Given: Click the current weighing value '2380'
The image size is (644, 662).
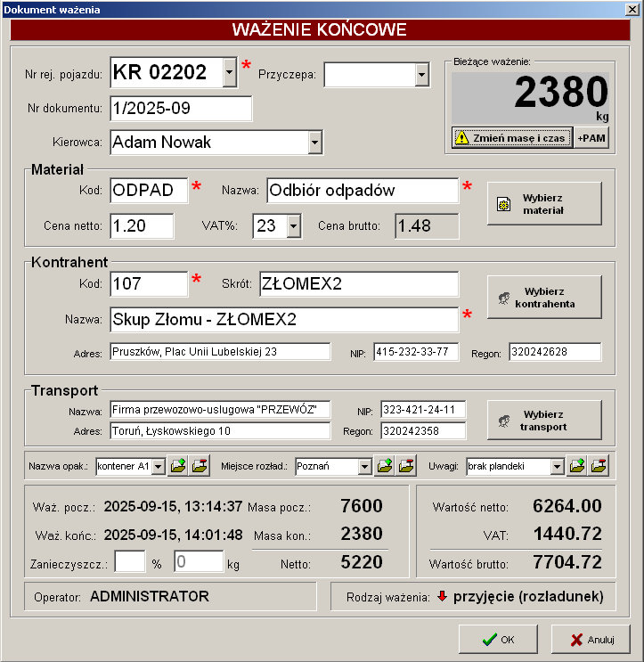Looking at the screenshot, I should pyautogui.click(x=561, y=92).
